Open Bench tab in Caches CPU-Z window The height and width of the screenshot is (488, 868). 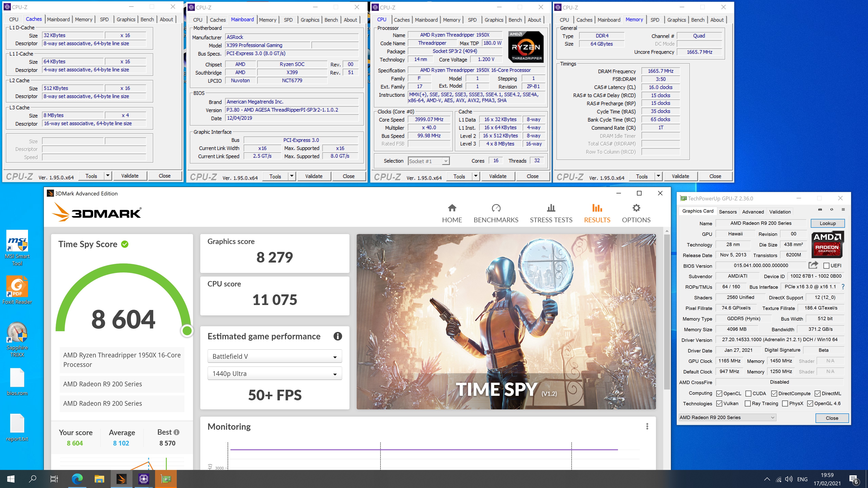147,19
